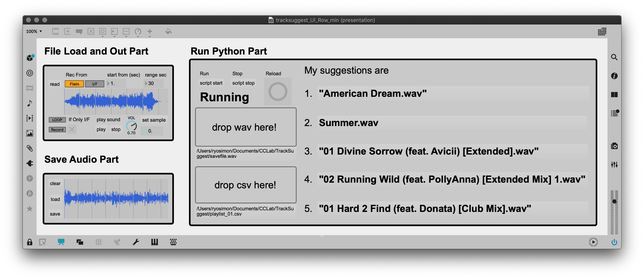The height and width of the screenshot is (279, 644).
Task: Select the FileIn source tab
Action: 74,84
